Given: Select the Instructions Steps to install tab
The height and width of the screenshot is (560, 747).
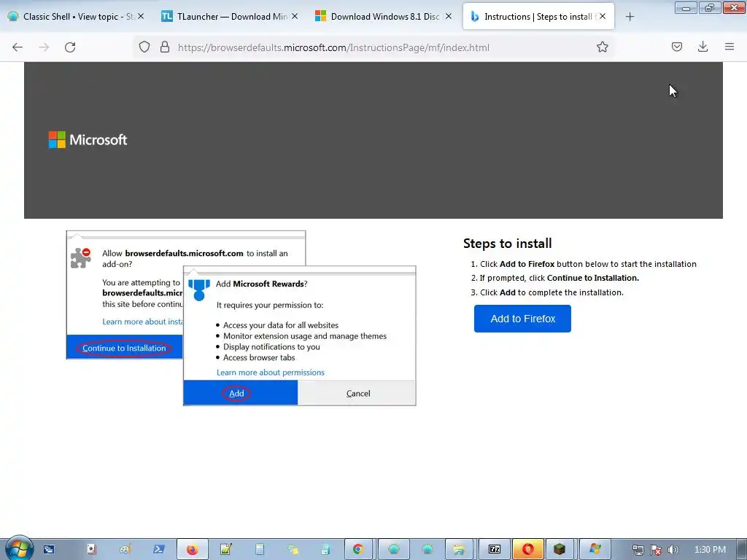Looking at the screenshot, I should (538, 17).
